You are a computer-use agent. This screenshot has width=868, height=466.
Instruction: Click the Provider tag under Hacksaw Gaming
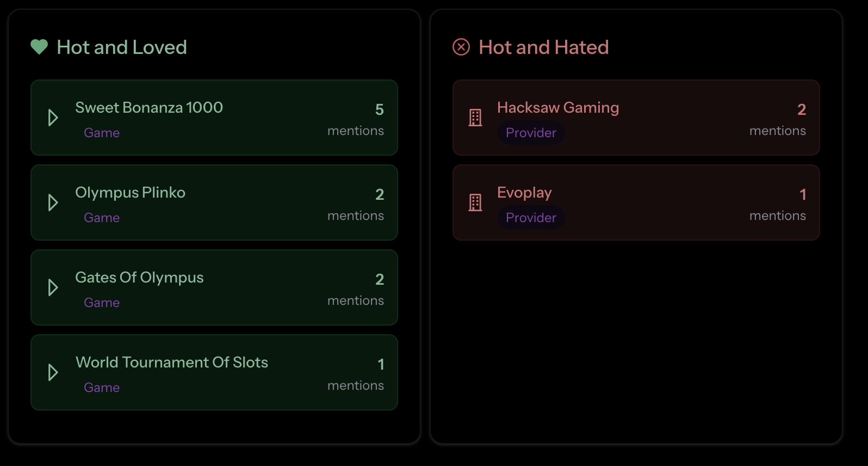tap(531, 133)
